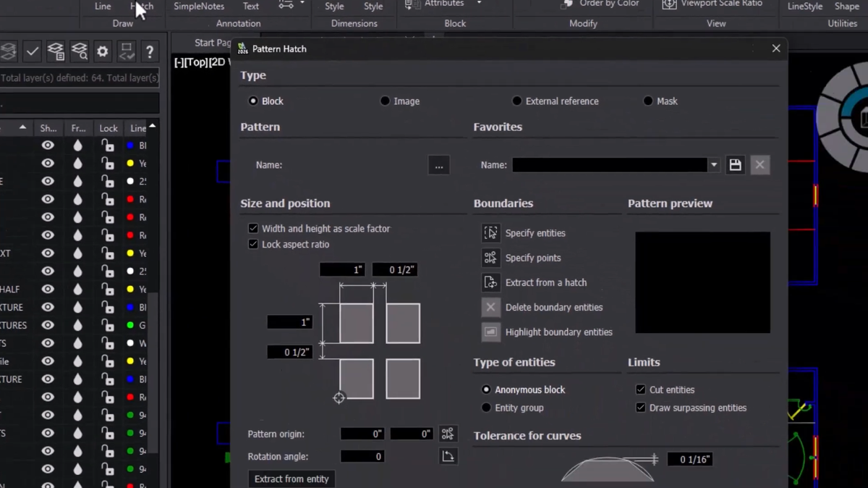
Task: Click the Extract from entity button
Action: [292, 479]
